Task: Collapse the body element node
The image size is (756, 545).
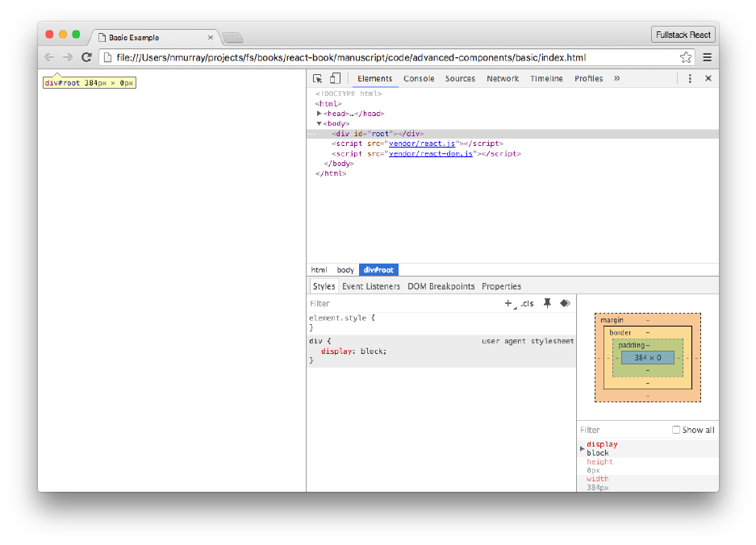Action: coord(320,123)
